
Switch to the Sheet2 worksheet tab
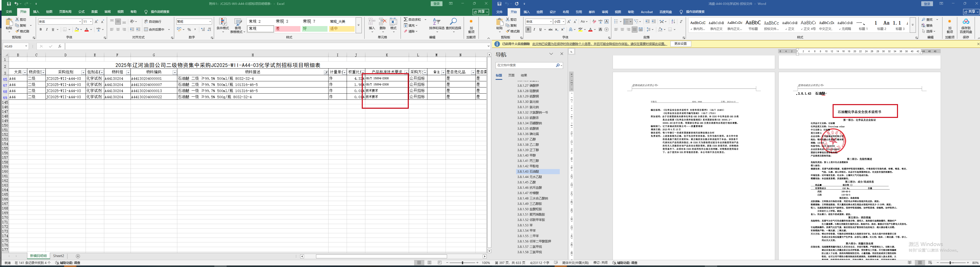(x=59, y=256)
